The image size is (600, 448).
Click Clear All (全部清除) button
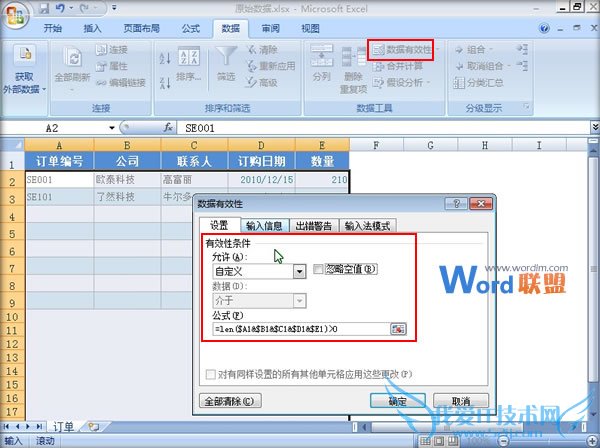click(230, 401)
